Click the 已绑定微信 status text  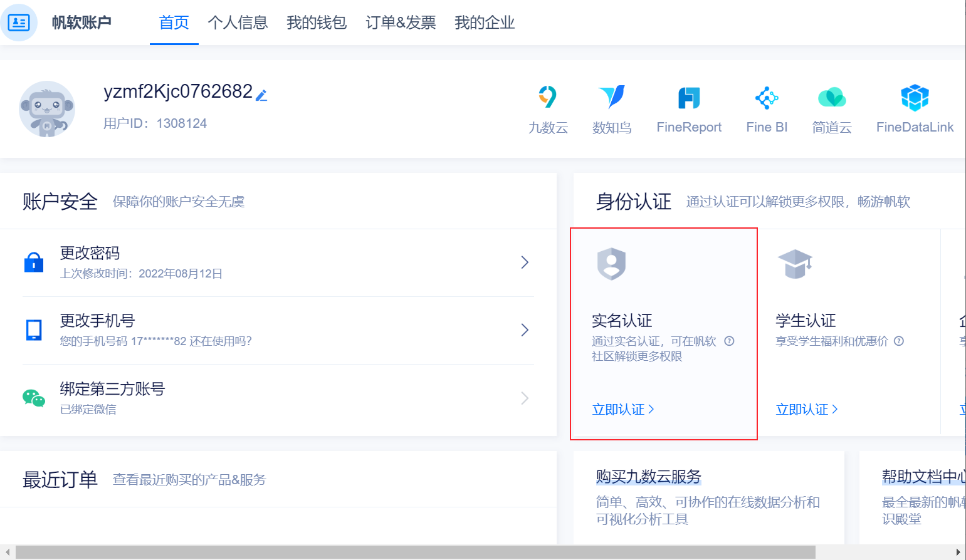tap(88, 410)
